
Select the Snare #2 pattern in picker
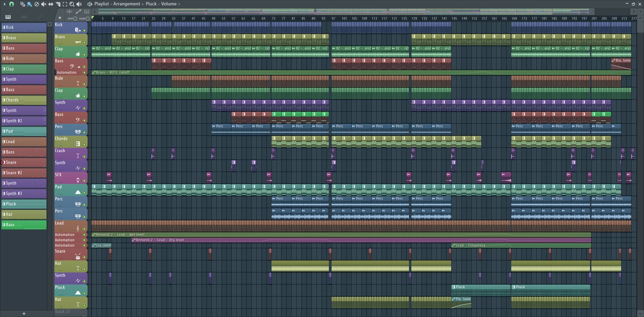(x=24, y=173)
